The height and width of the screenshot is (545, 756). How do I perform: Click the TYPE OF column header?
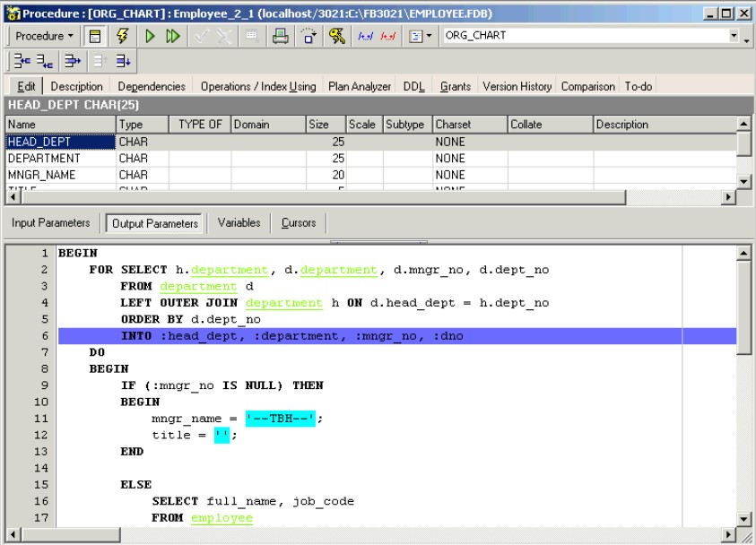click(200, 125)
